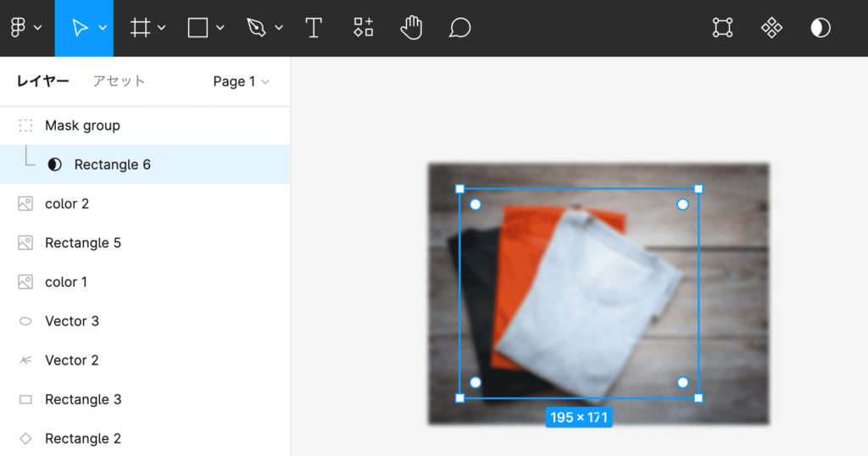The width and height of the screenshot is (868, 456).
Task: Open the Page 1 dropdown
Action: (241, 81)
